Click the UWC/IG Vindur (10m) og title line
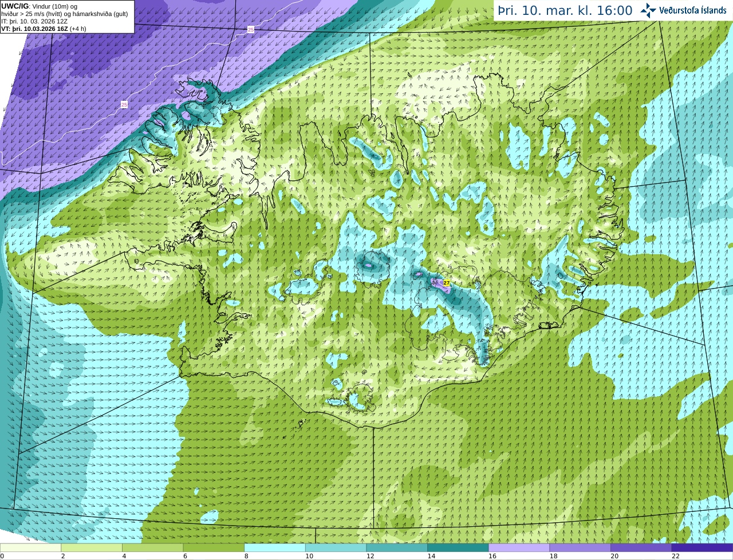733x560 pixels. (x=40, y=6)
